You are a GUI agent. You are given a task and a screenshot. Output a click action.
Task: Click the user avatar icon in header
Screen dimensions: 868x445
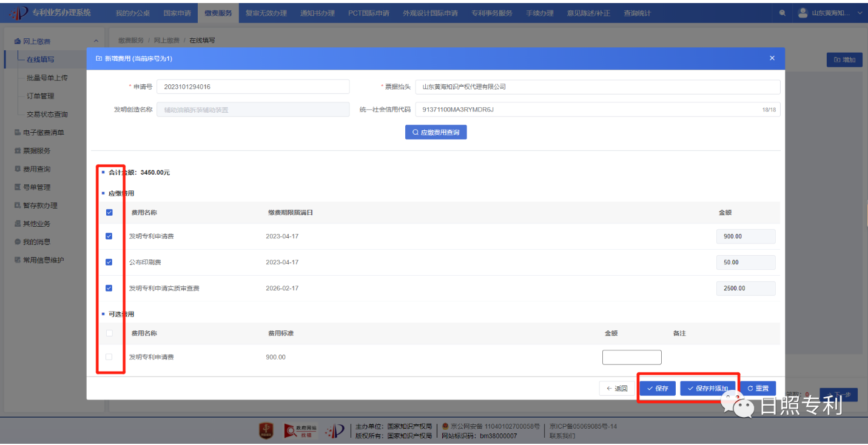(x=803, y=13)
